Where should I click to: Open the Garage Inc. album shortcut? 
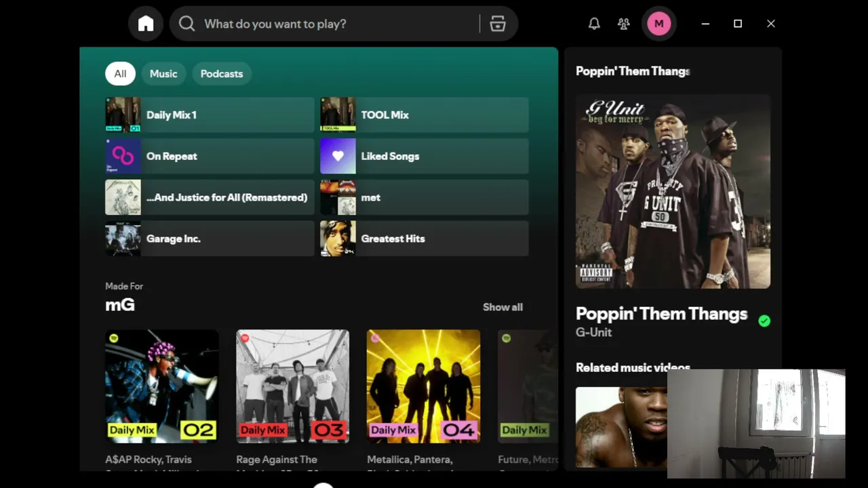coord(210,239)
